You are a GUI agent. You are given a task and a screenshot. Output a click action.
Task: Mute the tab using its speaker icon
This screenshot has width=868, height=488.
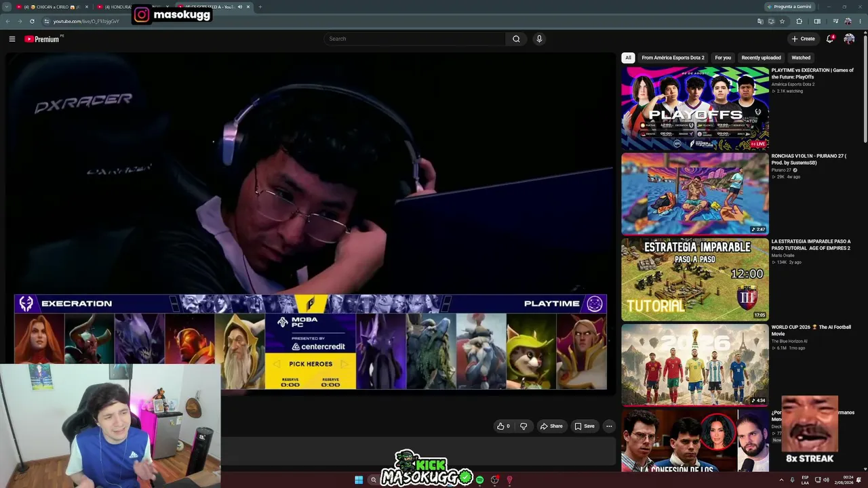[x=239, y=7]
